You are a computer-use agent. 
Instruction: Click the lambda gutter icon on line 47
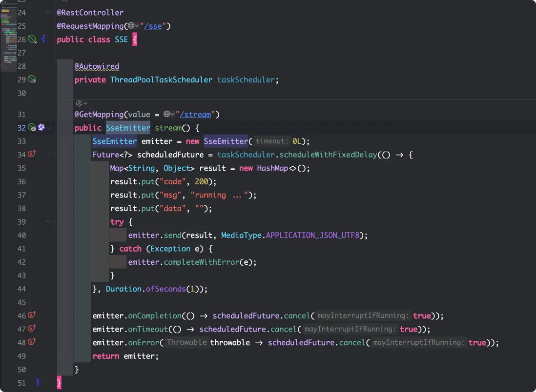32,328
